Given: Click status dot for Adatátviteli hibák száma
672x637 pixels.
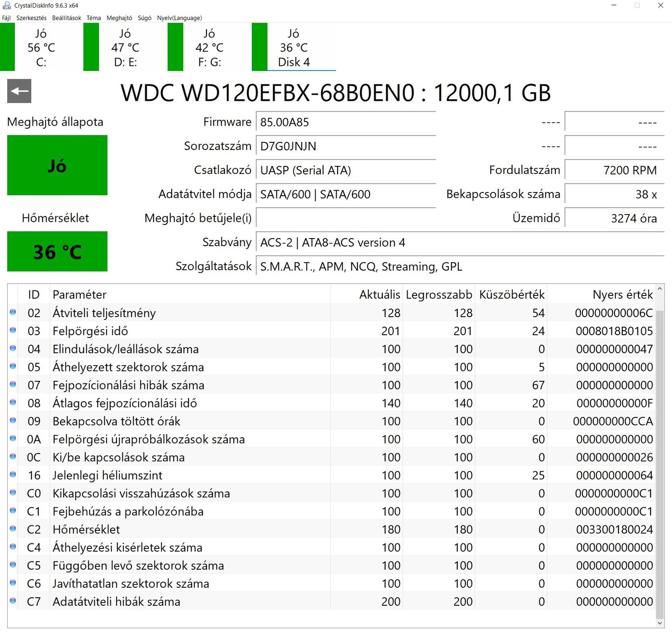Looking at the screenshot, I should (x=13, y=601).
